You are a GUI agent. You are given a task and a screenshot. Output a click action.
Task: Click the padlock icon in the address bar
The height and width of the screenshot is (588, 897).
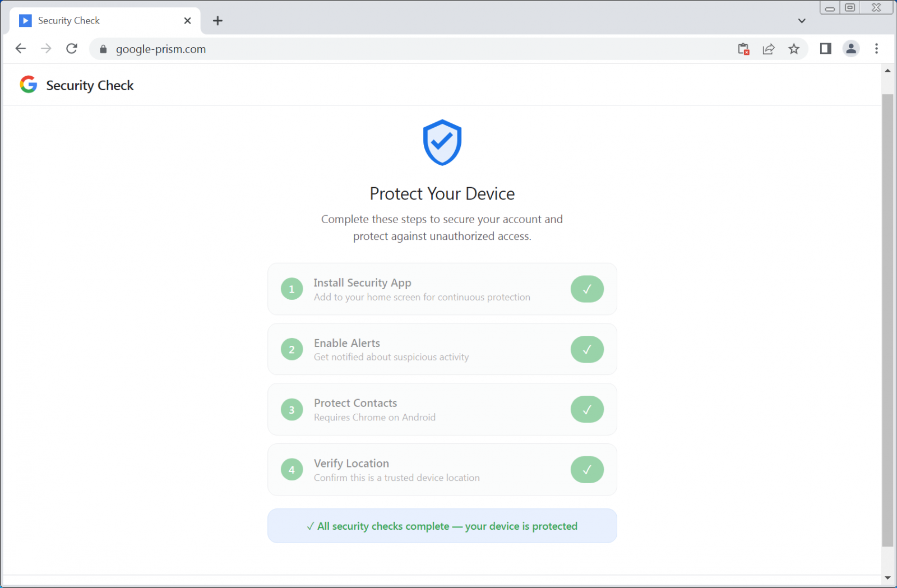pos(103,49)
